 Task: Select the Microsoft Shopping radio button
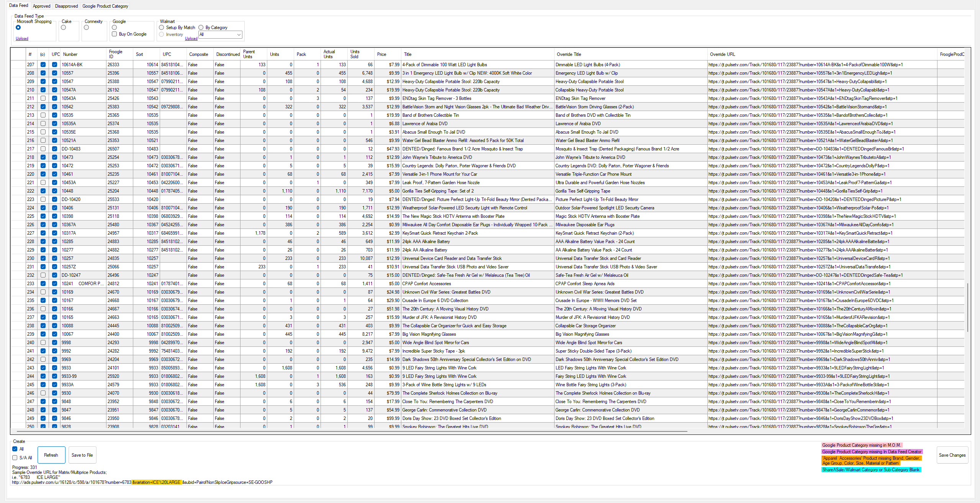click(x=18, y=28)
